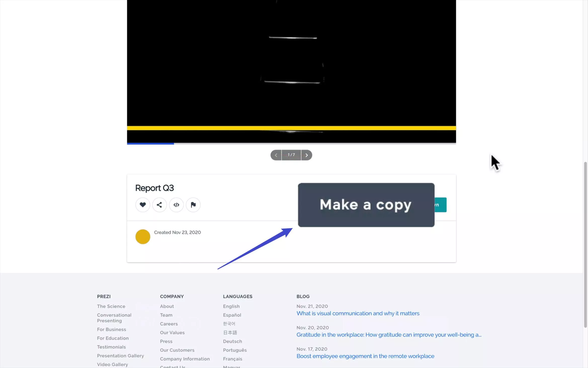
Task: Click the 'Boost employee engagement' blog link
Action: (x=365, y=356)
